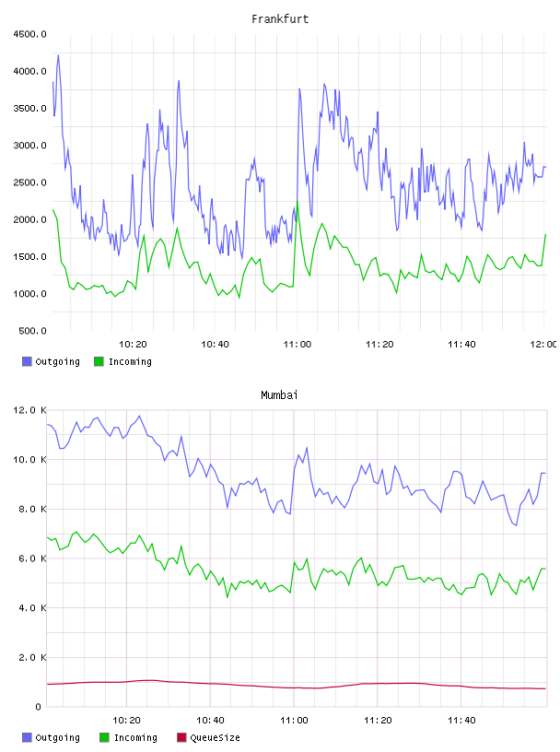Viewport: 560px width, 752px height.
Task: Click the 12.0 K y-axis label in Mumbai chart
Action: [x=29, y=410]
